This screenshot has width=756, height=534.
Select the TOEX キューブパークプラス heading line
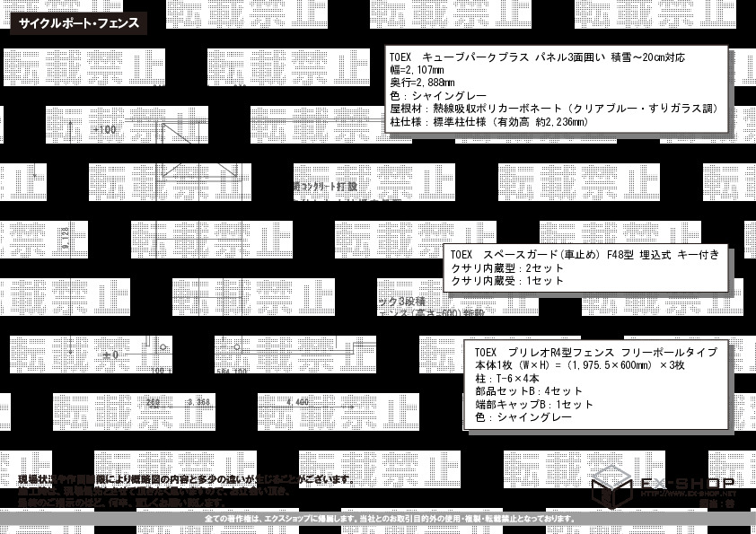point(537,57)
